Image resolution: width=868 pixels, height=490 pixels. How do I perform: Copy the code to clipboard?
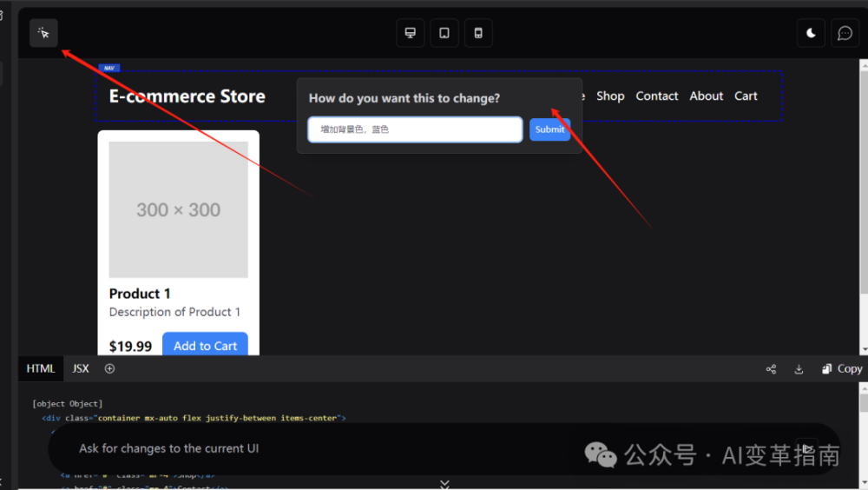click(x=842, y=369)
